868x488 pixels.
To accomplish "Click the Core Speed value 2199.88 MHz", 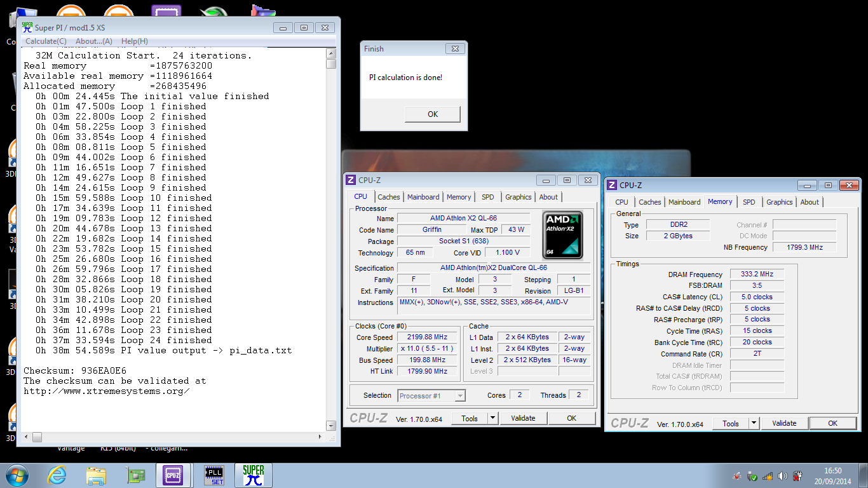I will (x=428, y=337).
